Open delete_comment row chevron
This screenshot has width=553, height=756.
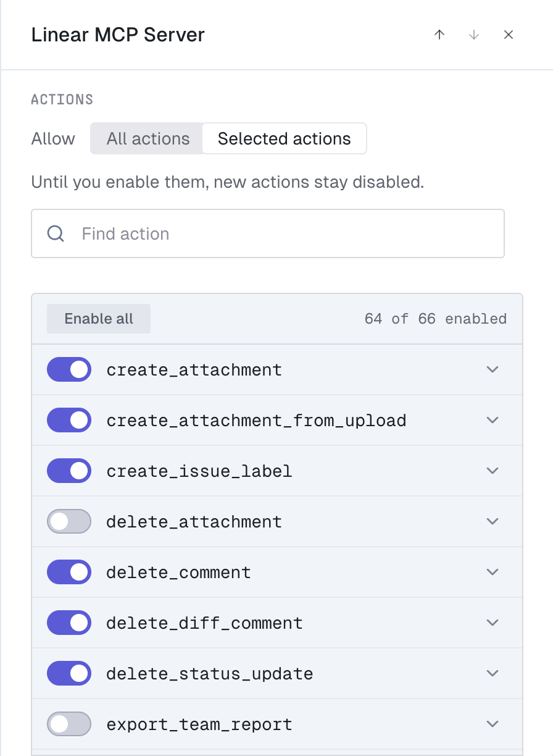pyautogui.click(x=492, y=572)
